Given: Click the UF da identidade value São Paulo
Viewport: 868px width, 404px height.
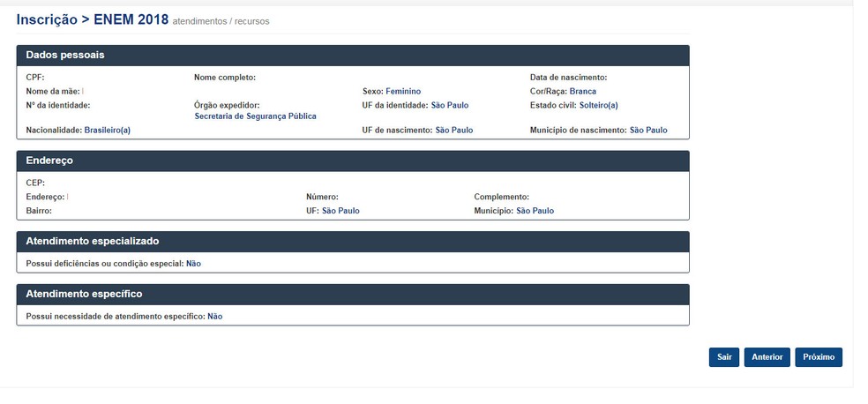Looking at the screenshot, I should pyautogui.click(x=449, y=105).
